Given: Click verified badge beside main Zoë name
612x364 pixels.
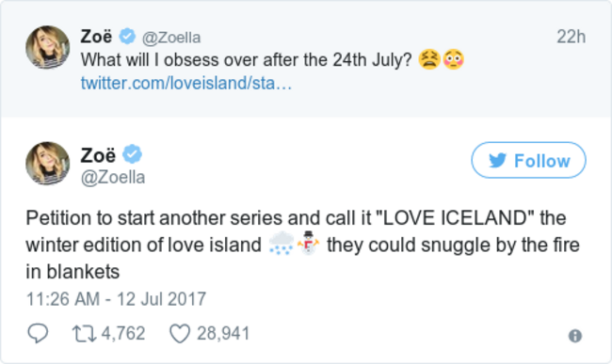Looking at the screenshot, I should [x=133, y=154].
